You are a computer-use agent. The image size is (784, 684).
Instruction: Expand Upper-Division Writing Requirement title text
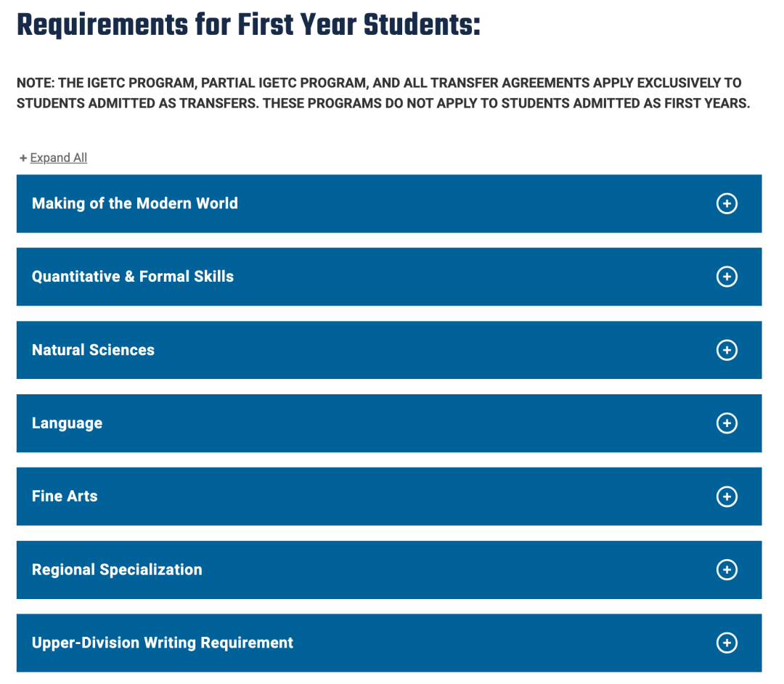click(163, 643)
